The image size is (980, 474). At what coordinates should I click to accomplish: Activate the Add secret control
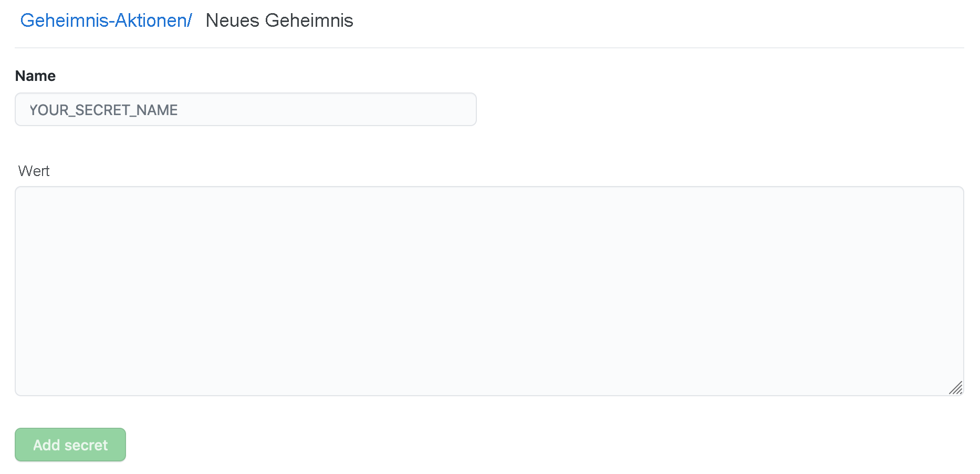[x=70, y=445]
